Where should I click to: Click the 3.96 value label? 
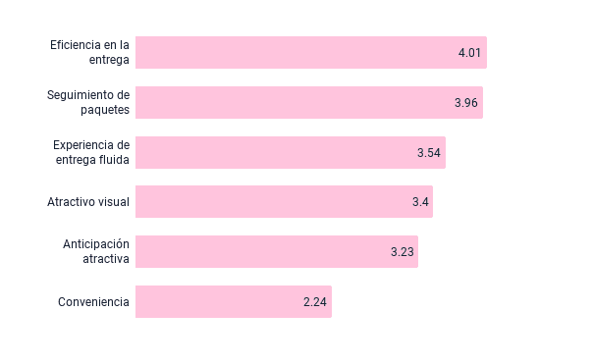466,103
